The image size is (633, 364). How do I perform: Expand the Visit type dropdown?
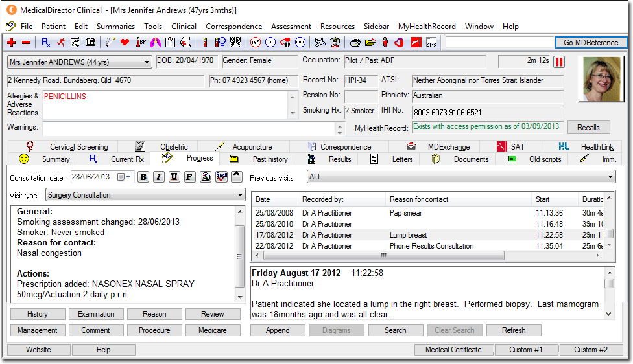(x=240, y=195)
